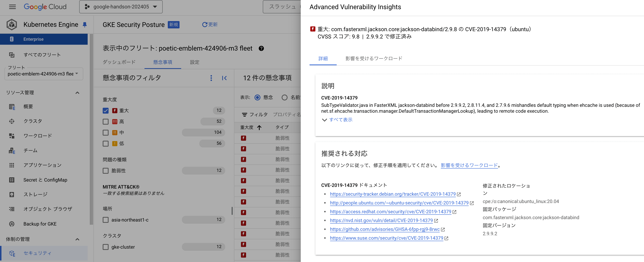This screenshot has height=262, width=644.
Task: Check the 中 severity checkbox
Action: (x=106, y=133)
